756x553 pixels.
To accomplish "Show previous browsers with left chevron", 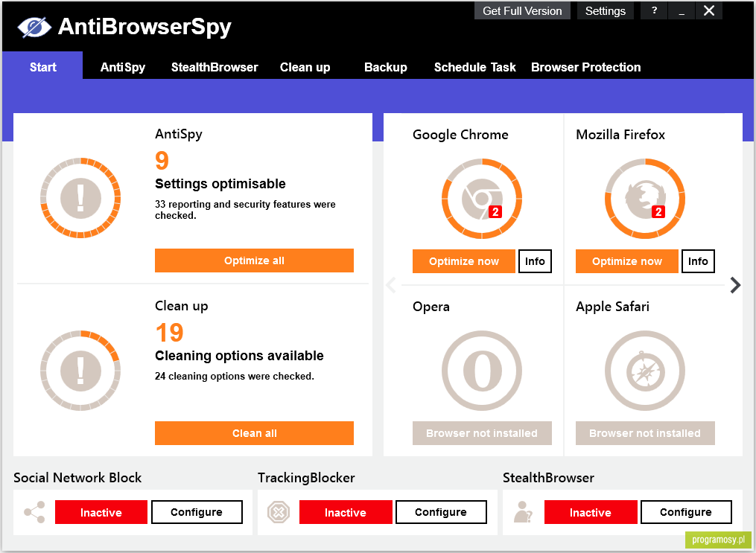I will [x=391, y=285].
